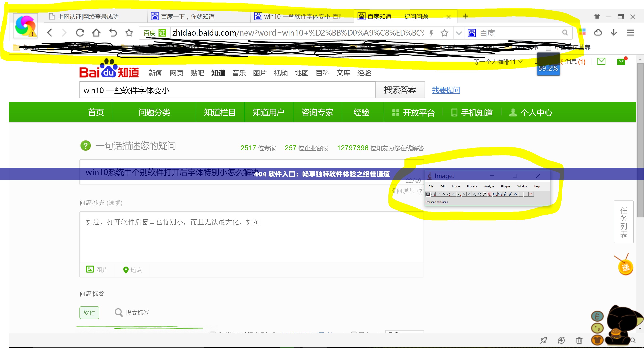Reload the page with the refresh icon
The height and width of the screenshot is (348, 644).
(80, 33)
